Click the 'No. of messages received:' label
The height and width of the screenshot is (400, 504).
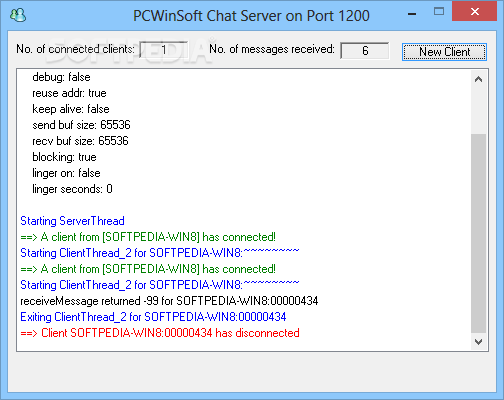click(272, 49)
